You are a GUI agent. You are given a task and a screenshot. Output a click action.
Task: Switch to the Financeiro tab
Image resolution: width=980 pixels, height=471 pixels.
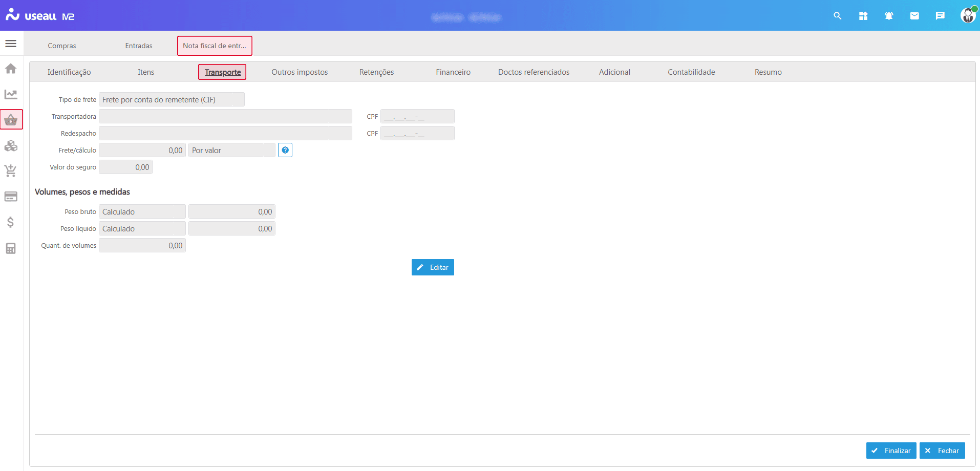tap(453, 72)
